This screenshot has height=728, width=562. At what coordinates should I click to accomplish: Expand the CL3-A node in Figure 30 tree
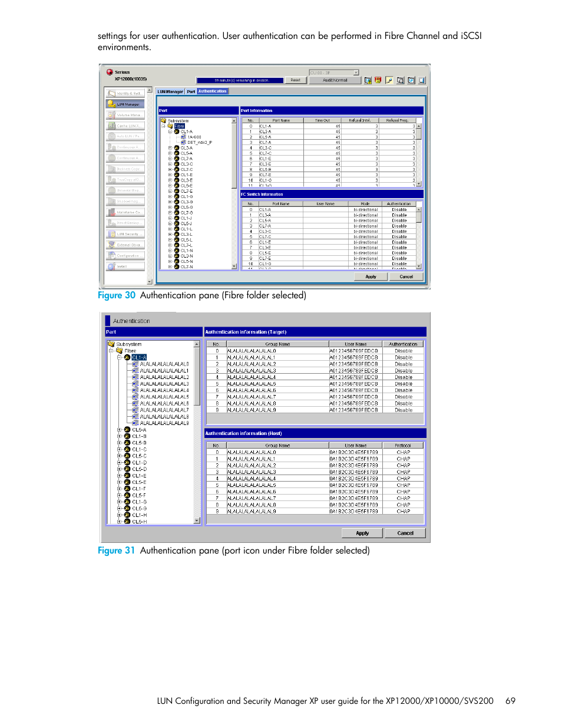point(170,148)
